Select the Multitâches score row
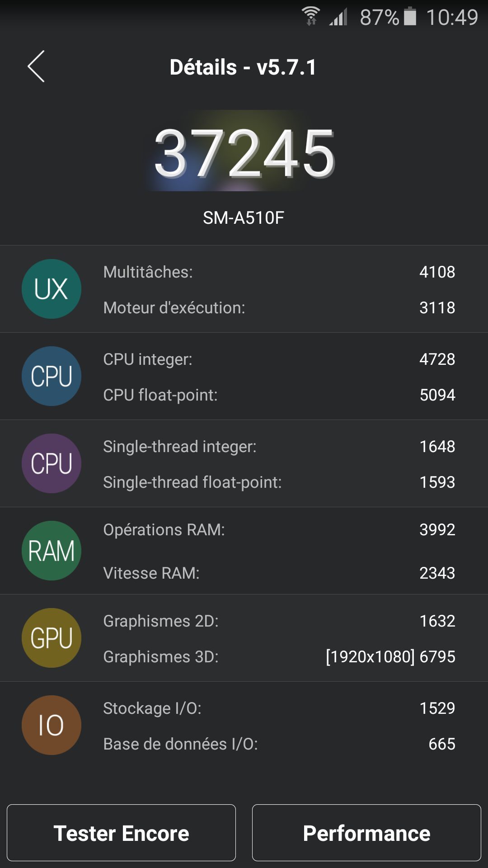Image resolution: width=488 pixels, height=868 pixels. click(x=279, y=272)
